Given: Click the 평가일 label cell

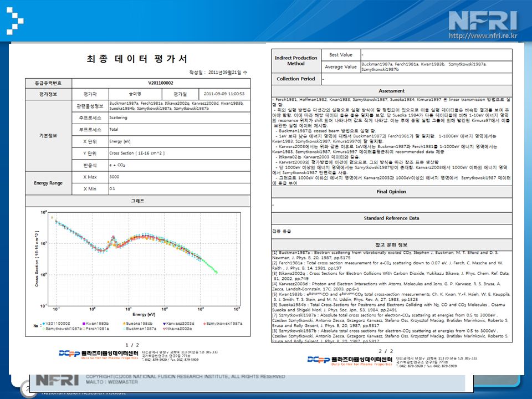Looking at the screenshot, I should point(180,94).
